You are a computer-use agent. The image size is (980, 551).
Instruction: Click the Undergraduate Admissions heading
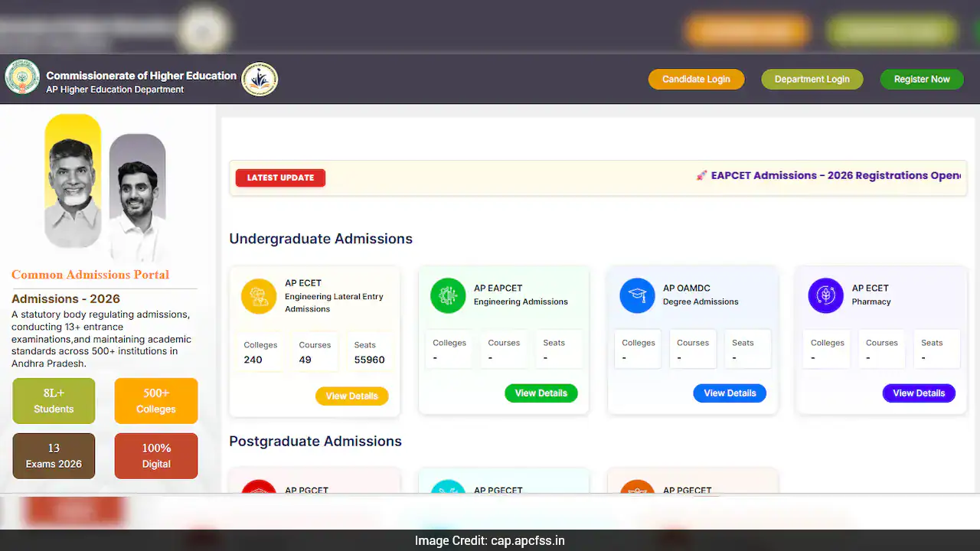321,239
